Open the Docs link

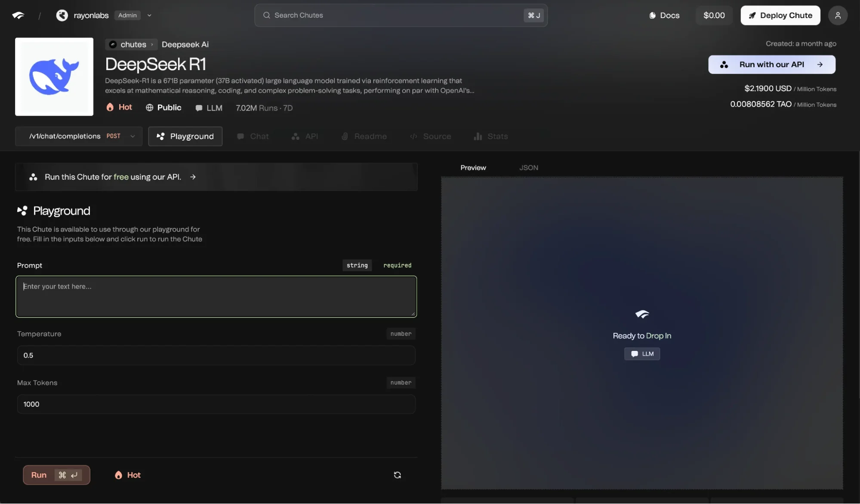(664, 15)
